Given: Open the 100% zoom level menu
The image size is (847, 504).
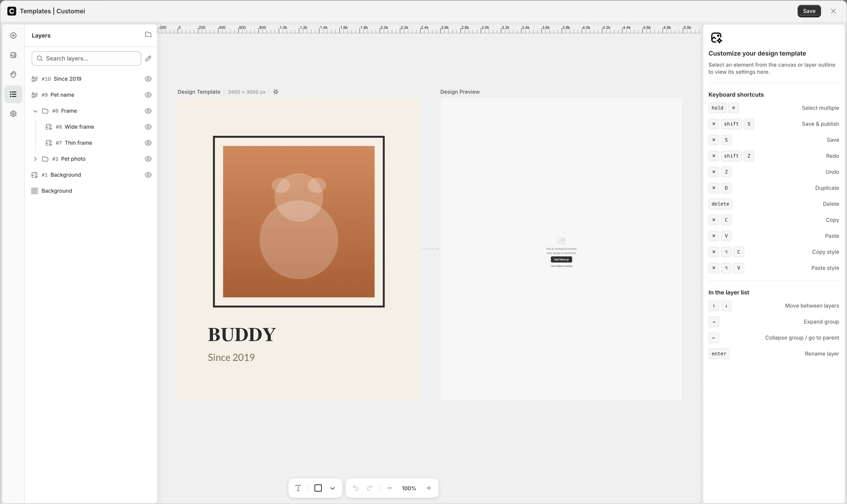Looking at the screenshot, I should 409,488.
